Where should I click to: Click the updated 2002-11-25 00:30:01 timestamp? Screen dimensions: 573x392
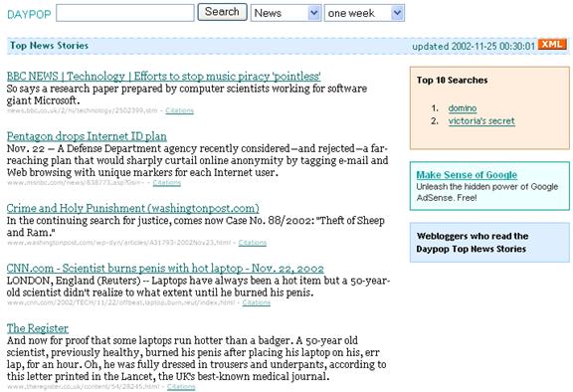(474, 47)
